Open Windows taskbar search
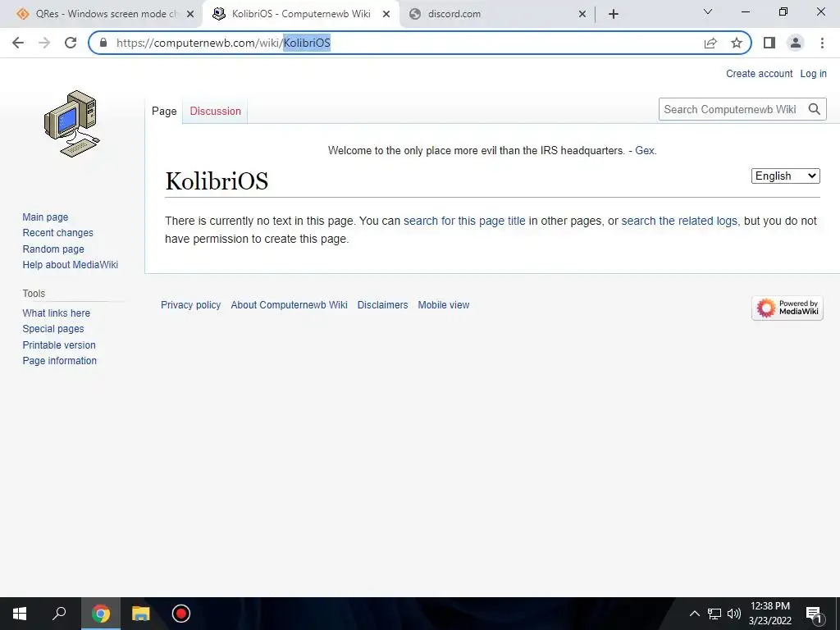The width and height of the screenshot is (840, 630). (x=59, y=614)
